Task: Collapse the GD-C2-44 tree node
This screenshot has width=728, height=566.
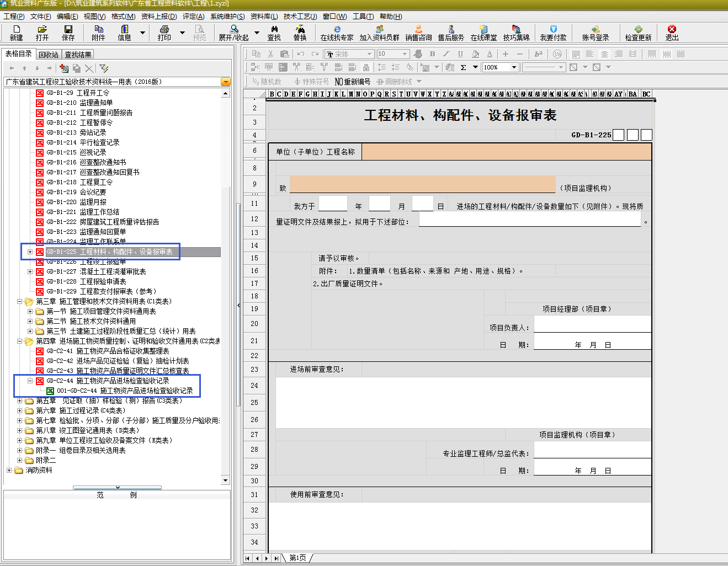Action: click(x=30, y=381)
